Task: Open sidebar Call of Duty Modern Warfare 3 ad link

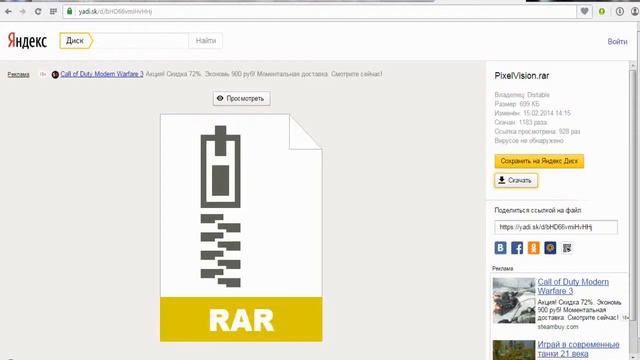Action: tap(573, 287)
